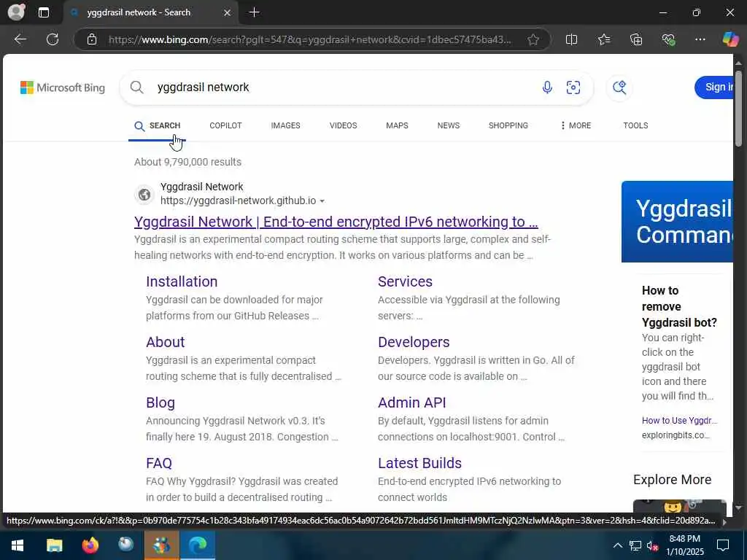
Task: Open the FAQ sublink
Action: click(158, 463)
